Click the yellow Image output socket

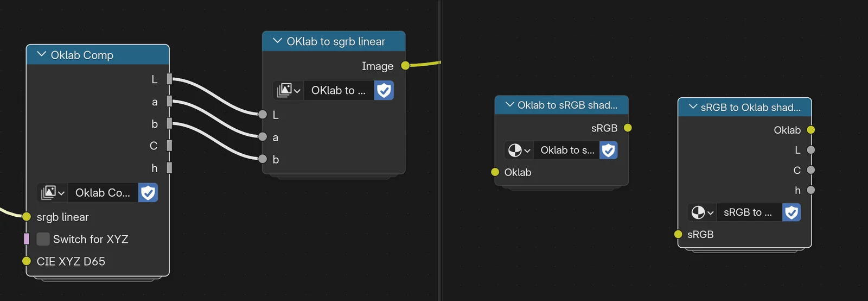click(405, 66)
